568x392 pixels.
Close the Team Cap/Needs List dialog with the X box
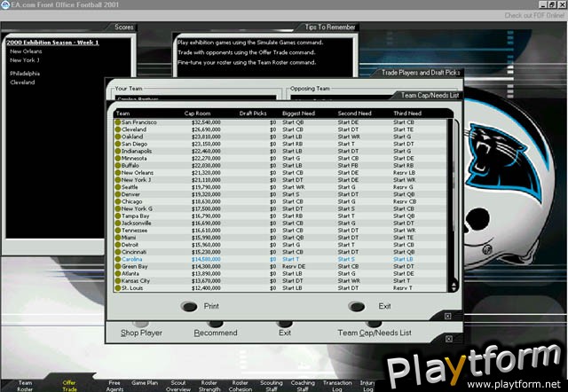(447, 316)
